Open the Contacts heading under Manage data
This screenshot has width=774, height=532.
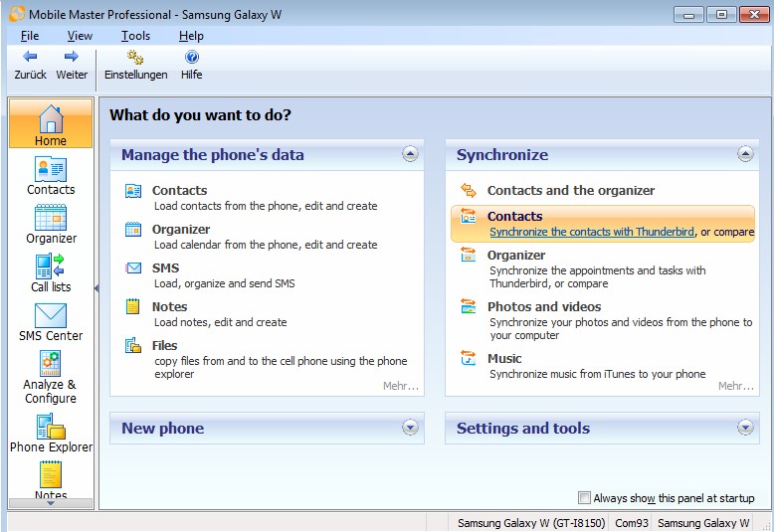179,191
